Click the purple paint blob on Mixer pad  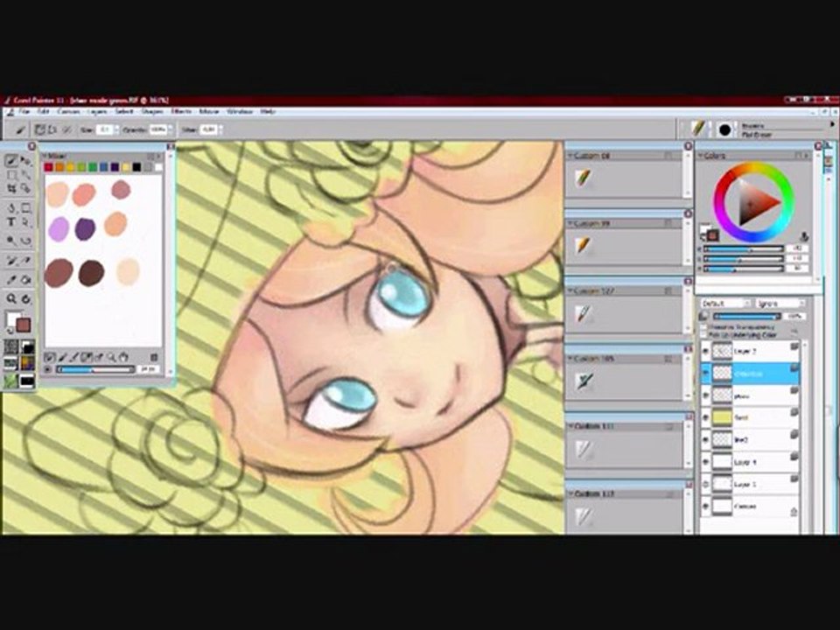tap(85, 228)
